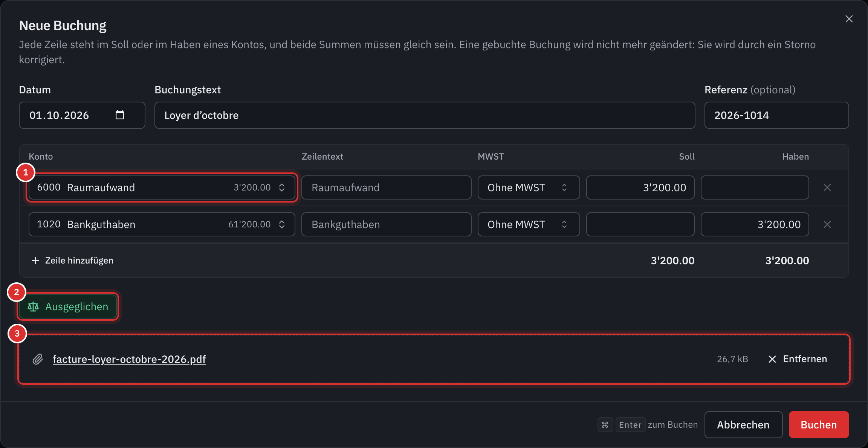The width and height of the screenshot is (868, 448).
Task: Click the Neue Buchung dialog title
Action: (x=63, y=26)
